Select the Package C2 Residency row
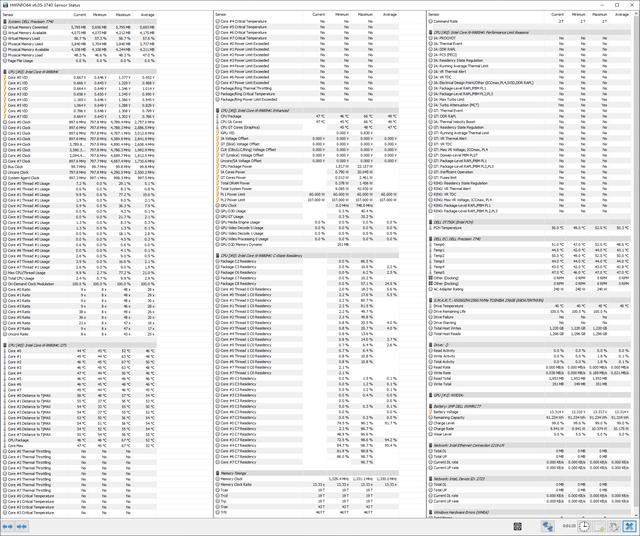Image resolution: width=640 pixels, height=536 pixels. 307,261
